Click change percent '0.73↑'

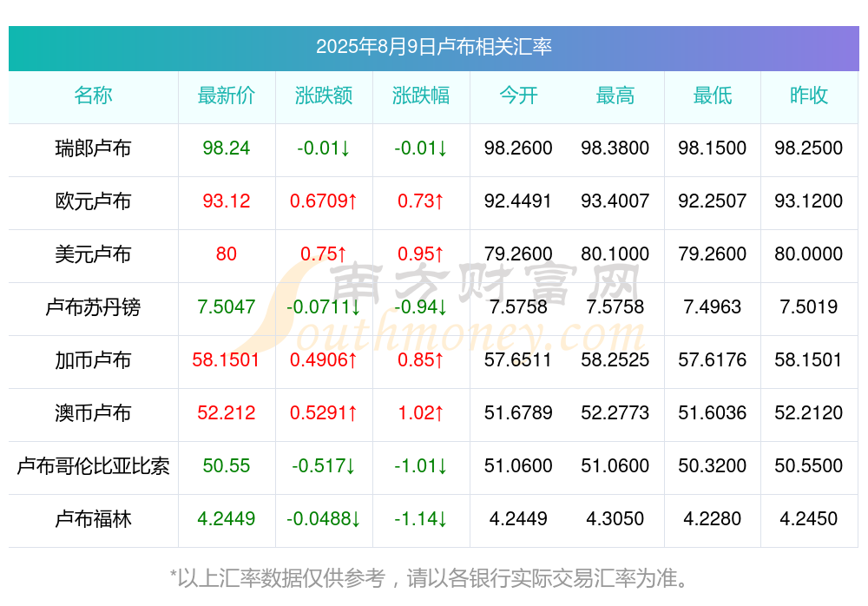[x=421, y=201]
